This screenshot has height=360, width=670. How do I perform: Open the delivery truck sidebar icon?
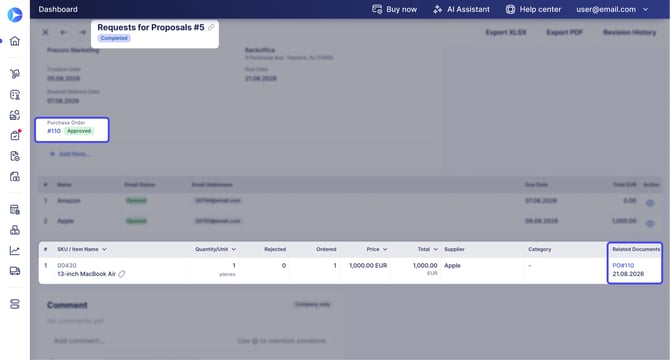(x=15, y=271)
